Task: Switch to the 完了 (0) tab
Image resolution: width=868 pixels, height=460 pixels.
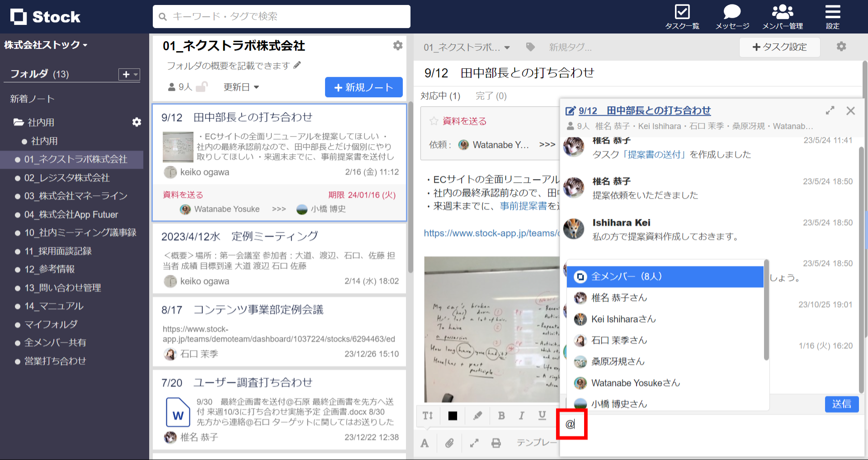Action: 491,95
